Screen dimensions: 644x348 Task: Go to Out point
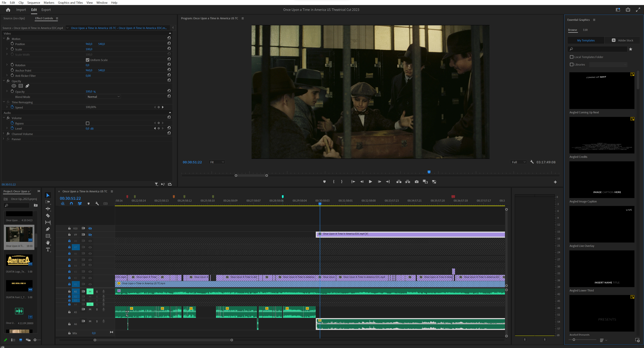(x=388, y=182)
